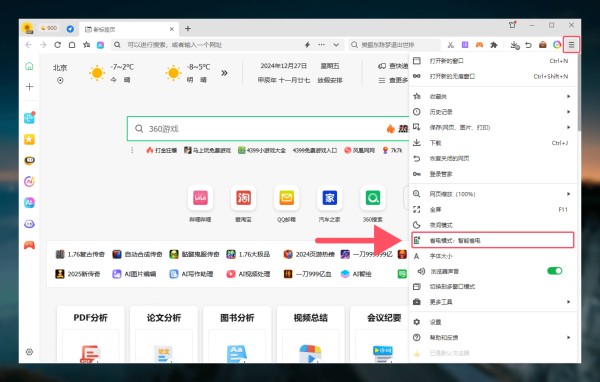Click the user avatar in the top-left corner
The height and width of the screenshot is (382, 600).
(x=28, y=28)
